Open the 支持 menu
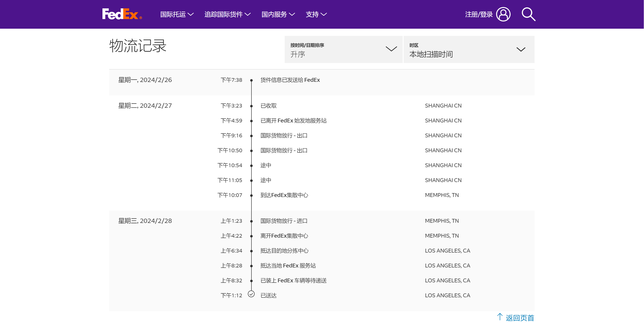This screenshot has height=323, width=644. 316,14
